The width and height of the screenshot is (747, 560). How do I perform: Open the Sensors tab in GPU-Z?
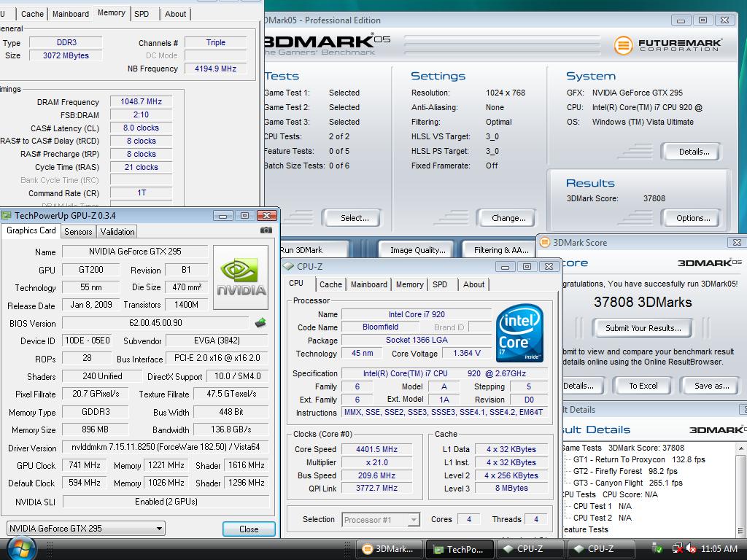tap(78, 232)
